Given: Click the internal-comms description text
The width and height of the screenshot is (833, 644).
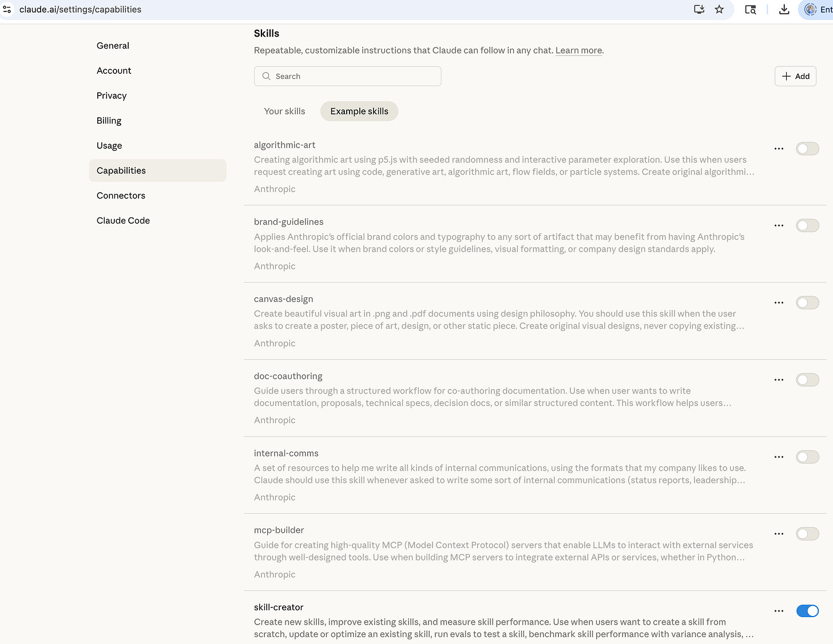Looking at the screenshot, I should (500, 474).
